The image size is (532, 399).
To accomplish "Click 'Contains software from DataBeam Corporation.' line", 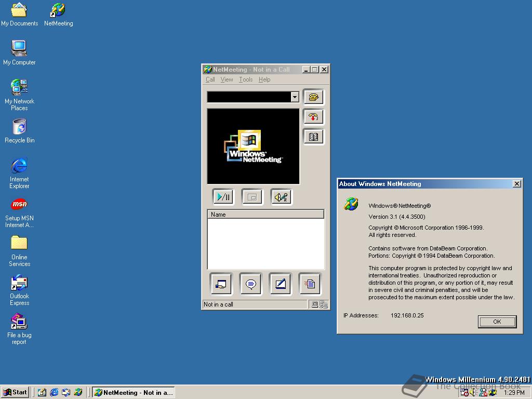I will [428, 248].
